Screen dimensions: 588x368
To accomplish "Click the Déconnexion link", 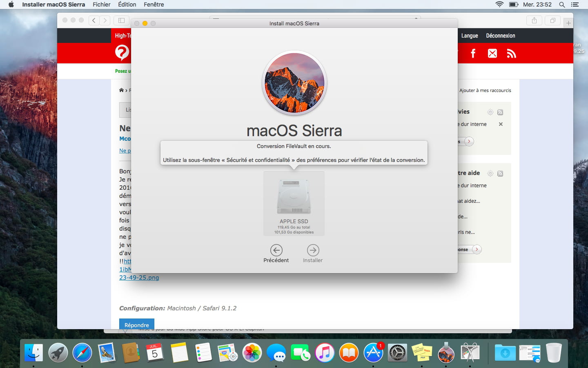I will click(x=501, y=36).
